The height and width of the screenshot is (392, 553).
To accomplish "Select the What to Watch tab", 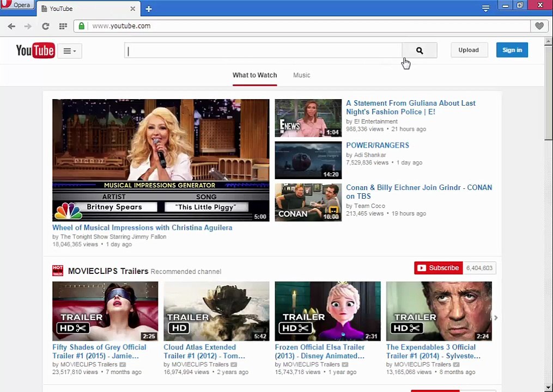I will (254, 75).
